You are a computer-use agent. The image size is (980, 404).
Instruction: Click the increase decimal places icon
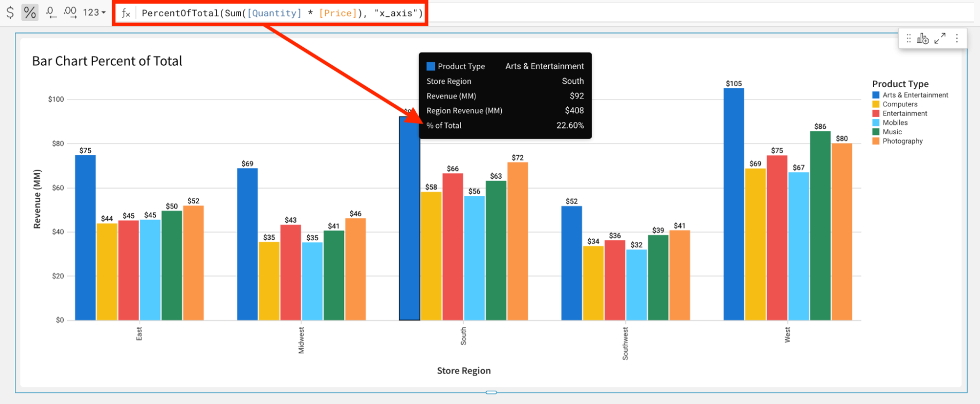coord(70,12)
